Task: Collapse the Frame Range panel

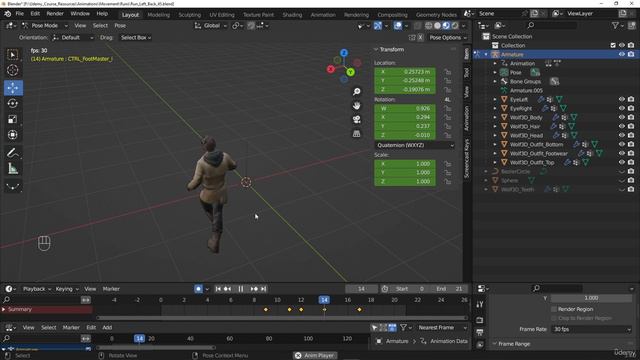Action: (494, 344)
